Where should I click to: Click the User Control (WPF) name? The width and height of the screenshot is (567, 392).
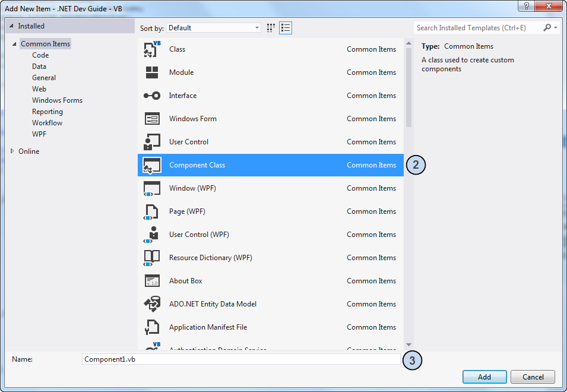pos(199,235)
